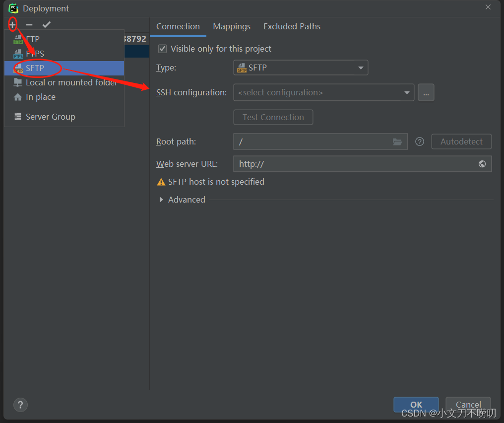
Task: Open the Mappings tab
Action: (x=232, y=26)
